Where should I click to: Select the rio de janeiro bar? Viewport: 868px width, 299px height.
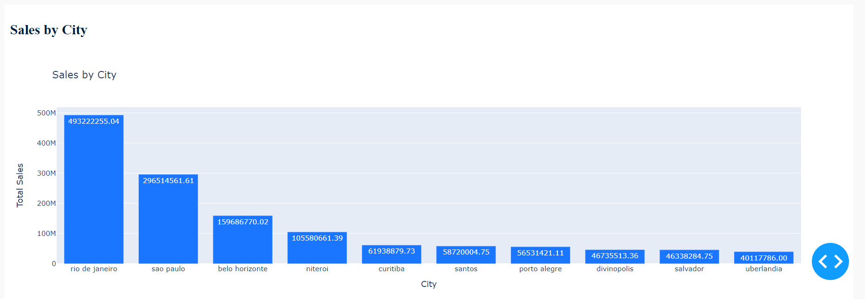point(94,189)
